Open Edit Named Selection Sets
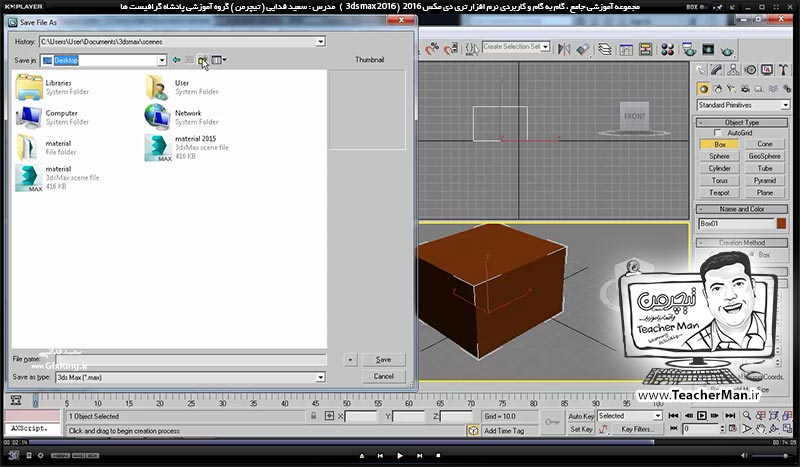This screenshot has width=800, height=467. pos(471,49)
